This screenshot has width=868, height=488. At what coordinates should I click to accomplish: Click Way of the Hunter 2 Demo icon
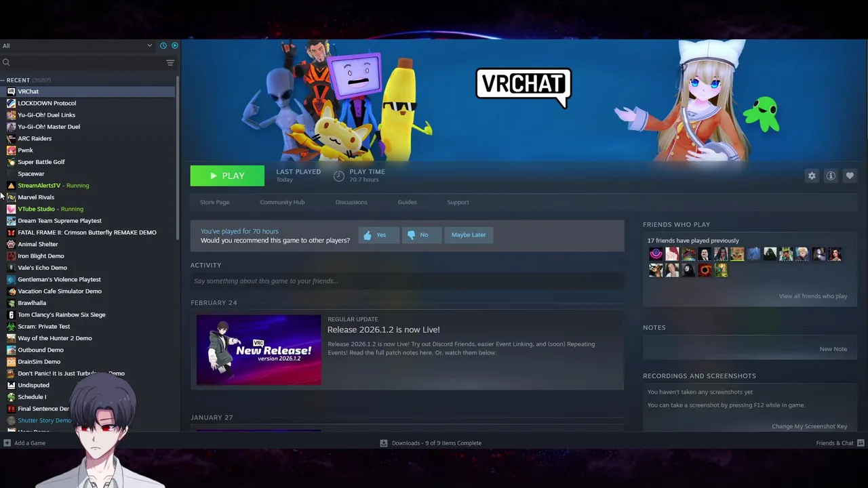[x=11, y=338]
